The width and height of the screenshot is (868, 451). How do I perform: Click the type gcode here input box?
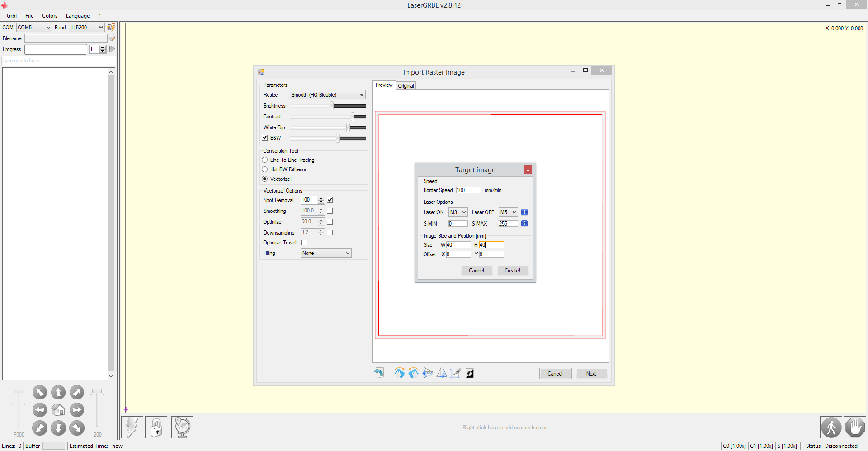[x=59, y=61]
